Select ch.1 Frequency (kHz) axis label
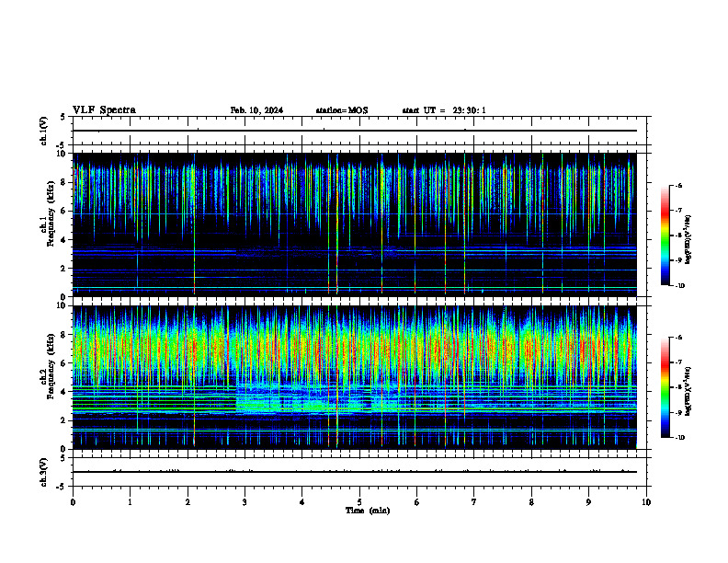 click(47, 213)
